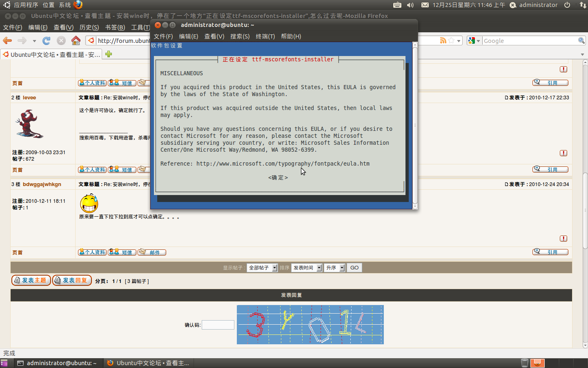
Task: Quote bdwggajwhkgn's post with 引用 button
Action: click(550, 252)
